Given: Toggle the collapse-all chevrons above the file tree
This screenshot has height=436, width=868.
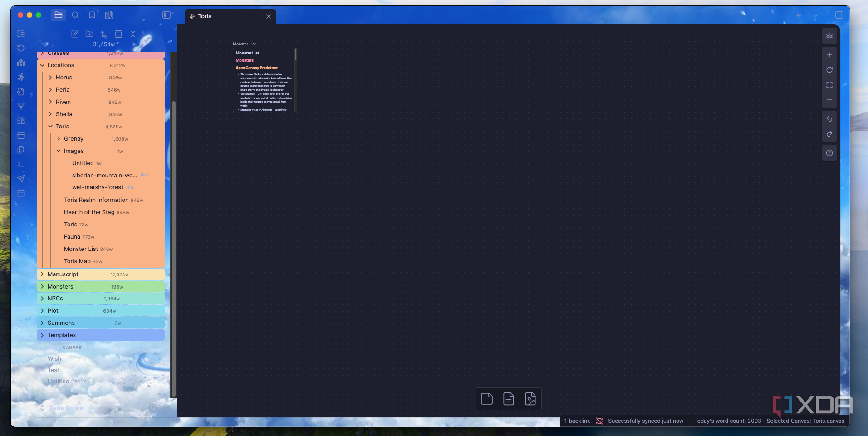Looking at the screenshot, I should pyautogui.click(x=133, y=34).
